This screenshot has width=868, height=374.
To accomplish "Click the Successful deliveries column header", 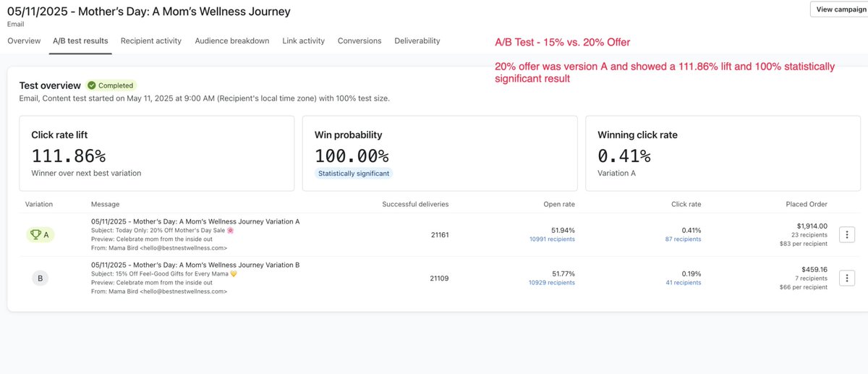I will point(415,204).
